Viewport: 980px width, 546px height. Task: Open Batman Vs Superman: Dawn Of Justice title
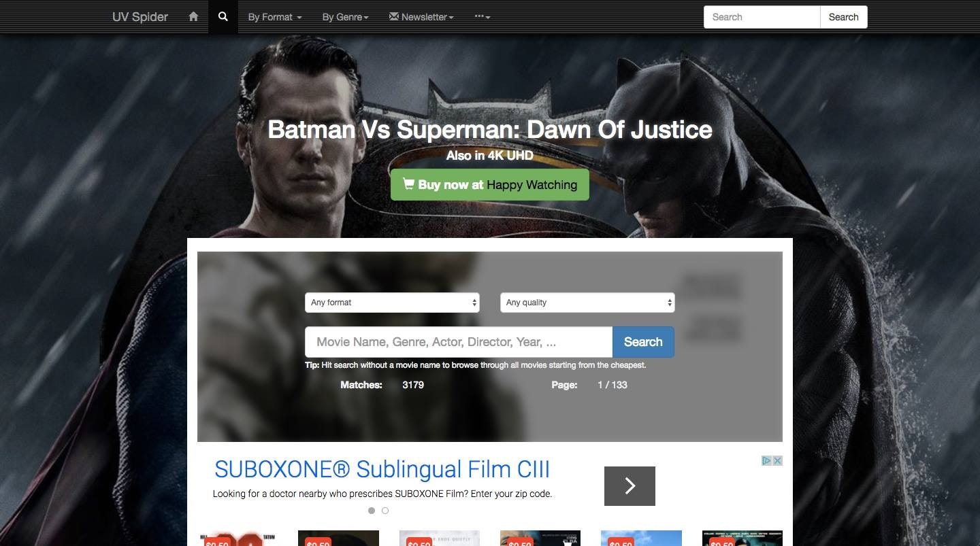pyautogui.click(x=490, y=129)
